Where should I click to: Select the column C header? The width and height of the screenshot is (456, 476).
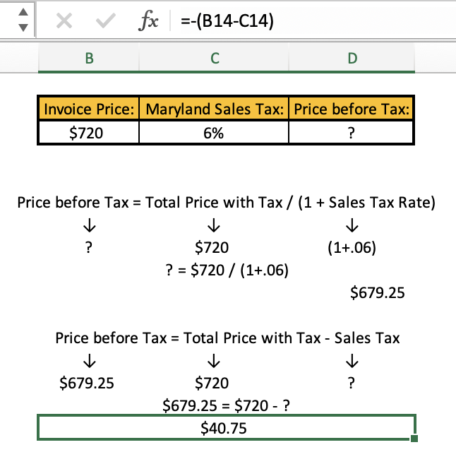pos(215,58)
